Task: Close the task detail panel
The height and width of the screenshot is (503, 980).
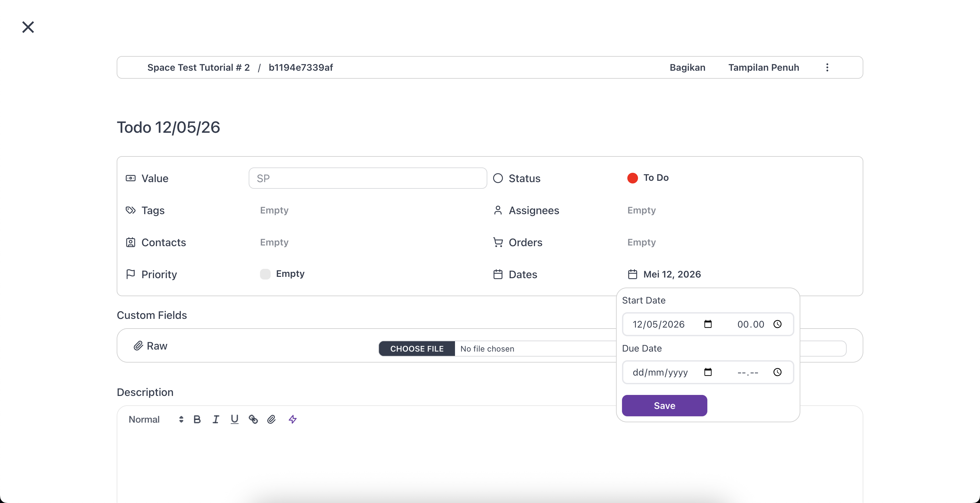Action: click(x=28, y=27)
